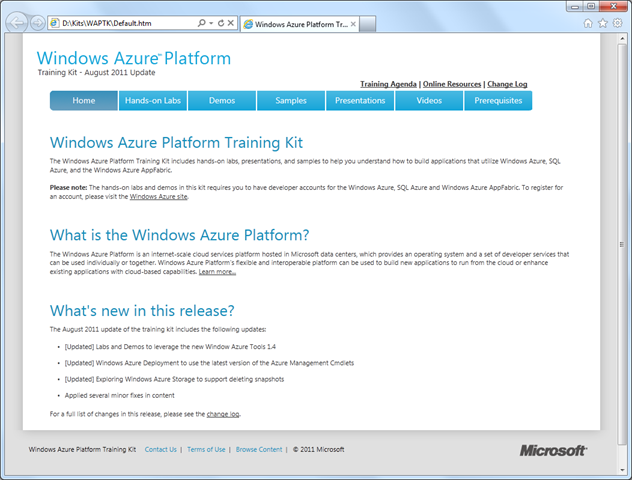The image size is (632, 480).
Task: Click the What is the Windows Azure Platform? heading
Action: click(x=179, y=235)
